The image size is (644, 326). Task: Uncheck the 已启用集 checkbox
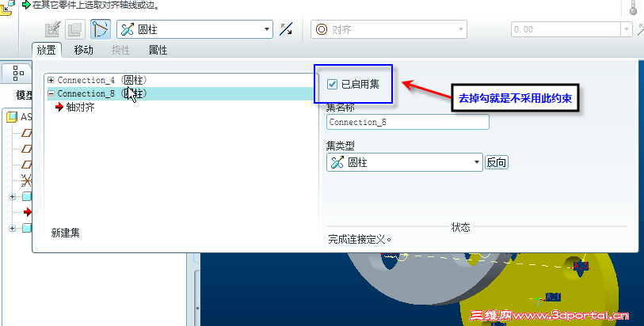point(332,85)
